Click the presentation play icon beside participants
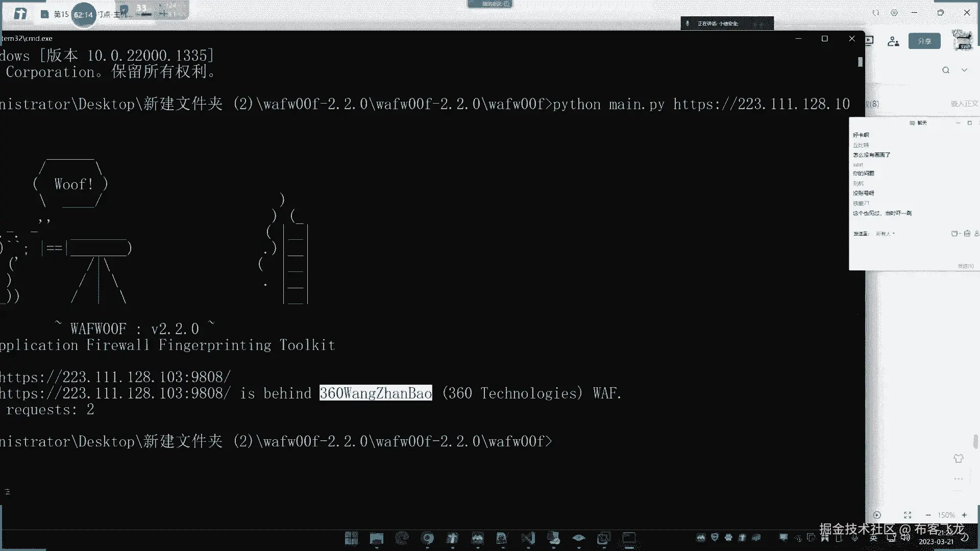980x551 pixels. [870, 41]
